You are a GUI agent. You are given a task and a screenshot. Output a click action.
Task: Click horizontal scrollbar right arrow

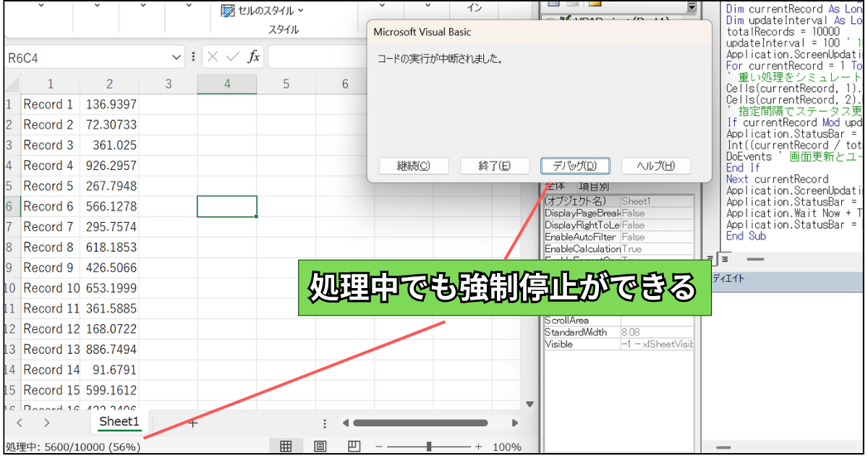pyautogui.click(x=515, y=423)
